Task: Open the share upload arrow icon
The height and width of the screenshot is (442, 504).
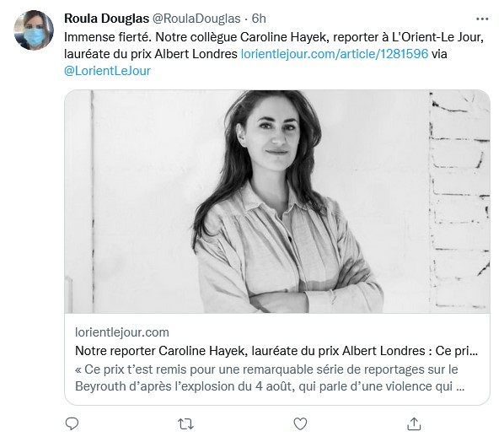Action: tap(414, 424)
